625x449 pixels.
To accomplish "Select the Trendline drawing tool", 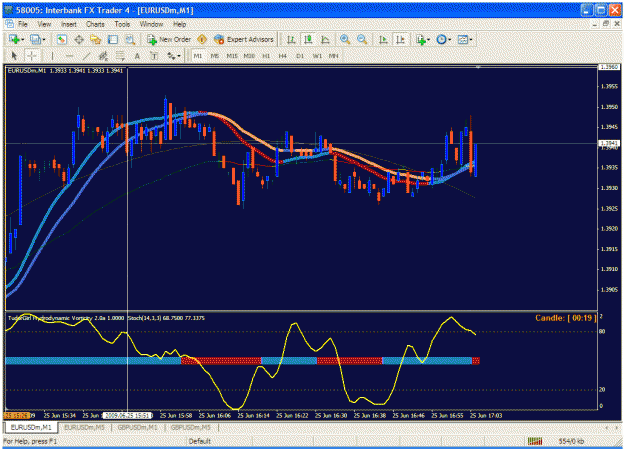I will (86, 56).
